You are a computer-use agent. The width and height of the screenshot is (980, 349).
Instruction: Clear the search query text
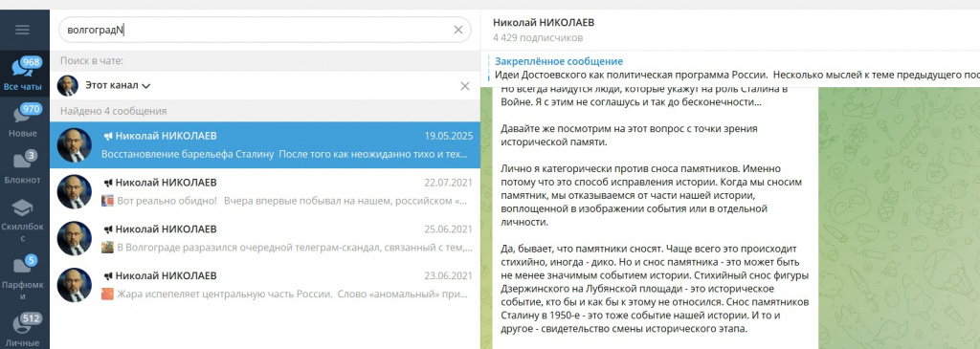click(x=458, y=30)
